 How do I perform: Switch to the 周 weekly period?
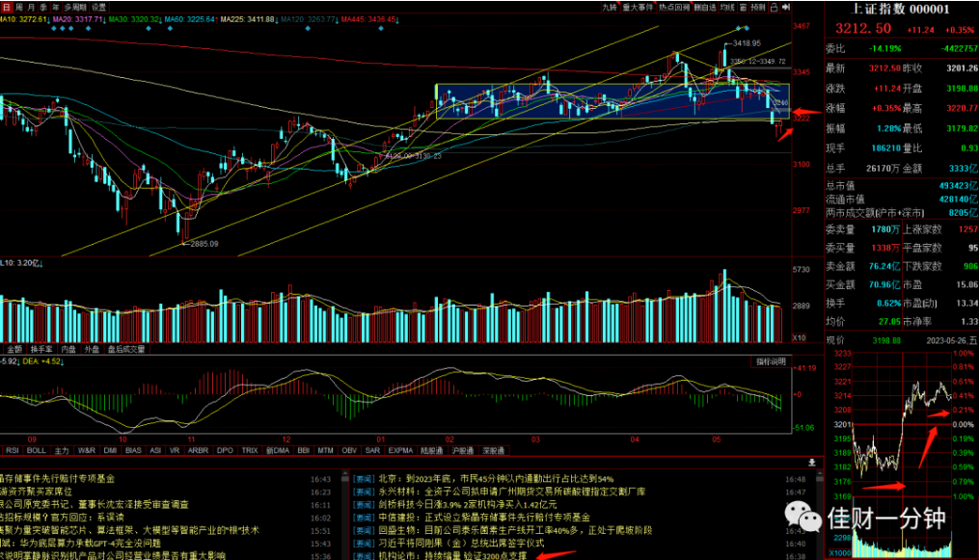click(18, 7)
